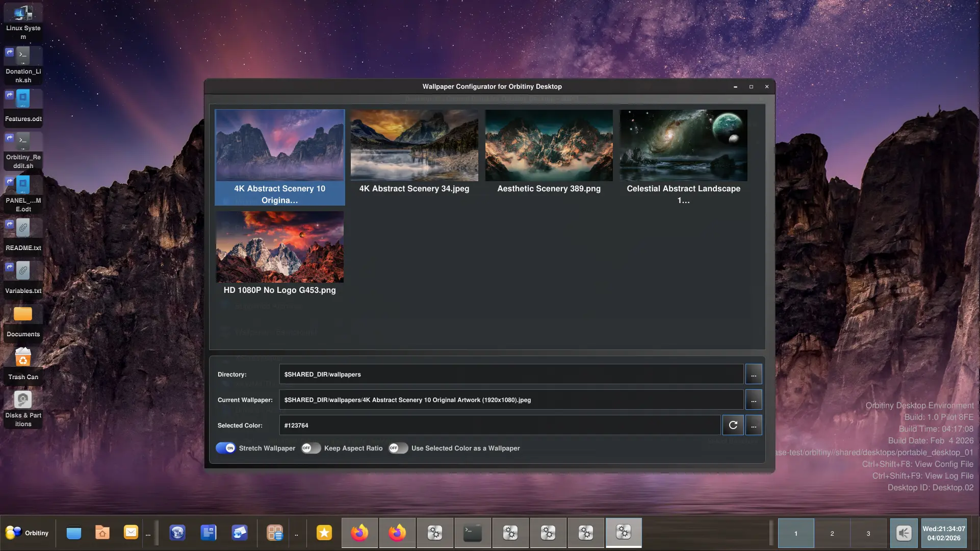The image size is (980, 551).
Task: Switch to virtual desktop 2
Action: tap(832, 533)
